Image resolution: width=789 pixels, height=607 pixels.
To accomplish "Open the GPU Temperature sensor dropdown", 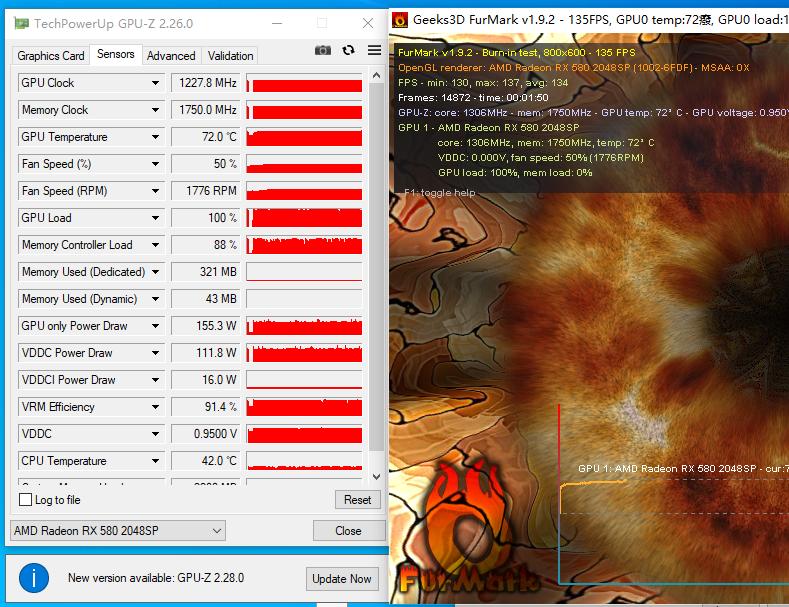I will pyautogui.click(x=155, y=136).
